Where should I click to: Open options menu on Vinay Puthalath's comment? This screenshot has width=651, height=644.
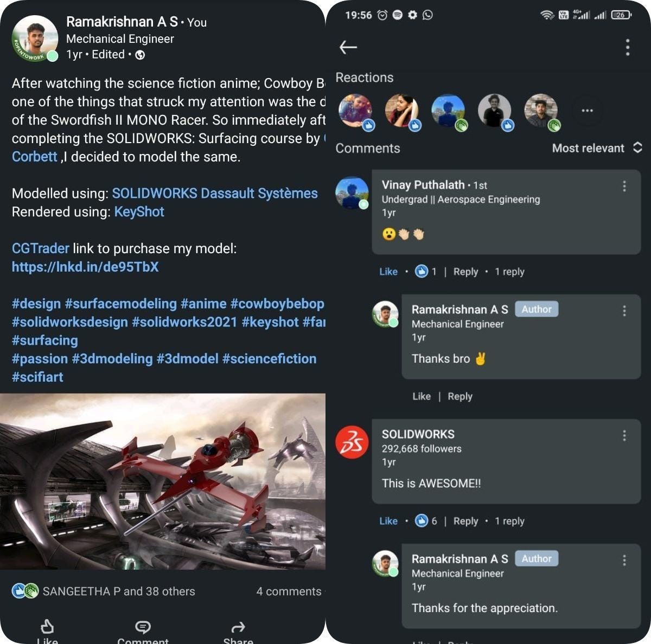pyautogui.click(x=624, y=186)
